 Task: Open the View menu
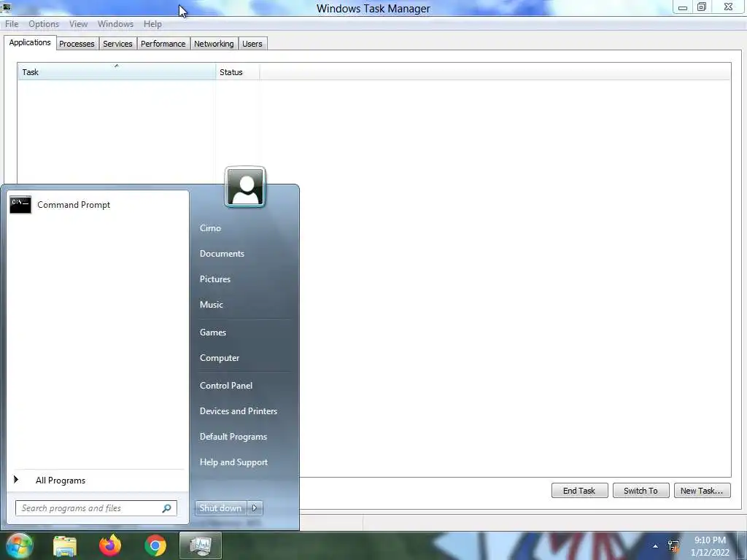tap(78, 24)
